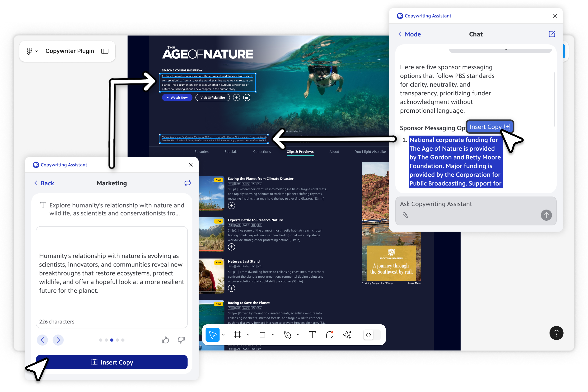The image size is (588, 392).
Task: Select the Pen tool
Action: point(288,335)
